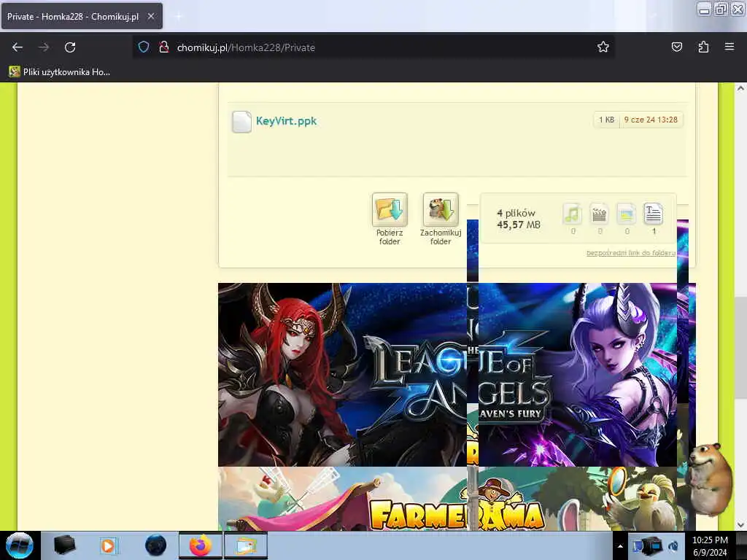Open a new tab with the plus button
Screen dimensions: 747x560
coord(179,16)
